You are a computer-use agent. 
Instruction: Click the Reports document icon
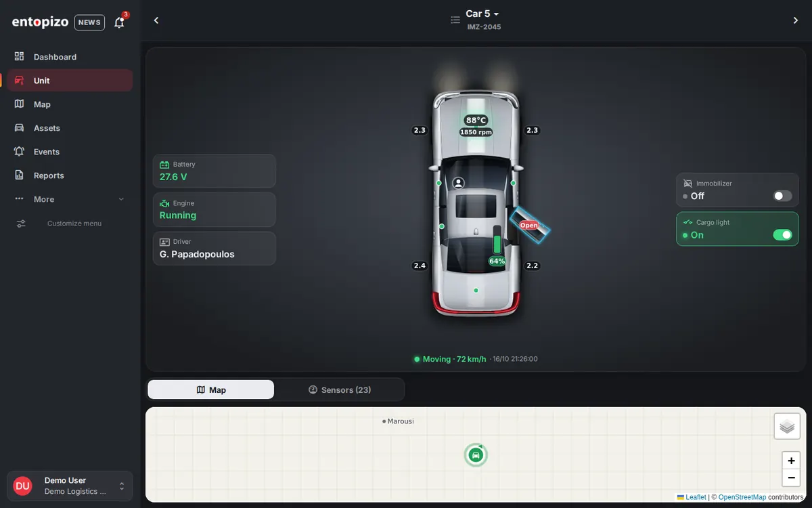(19, 175)
